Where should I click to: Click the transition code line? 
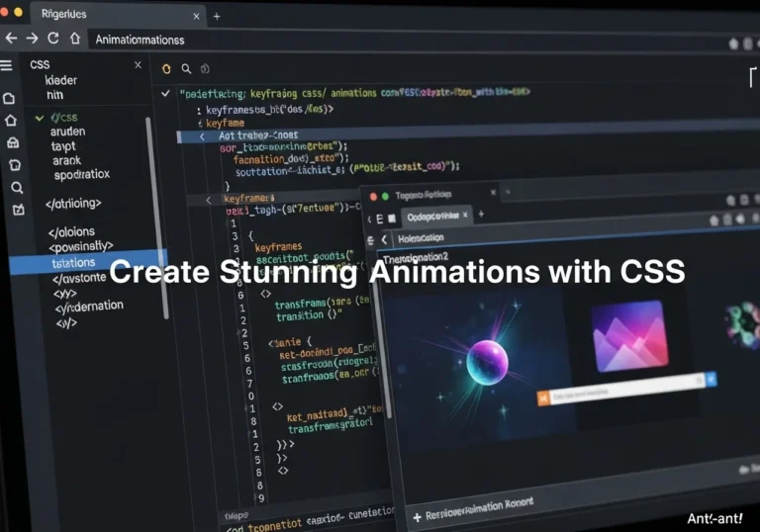tap(309, 315)
